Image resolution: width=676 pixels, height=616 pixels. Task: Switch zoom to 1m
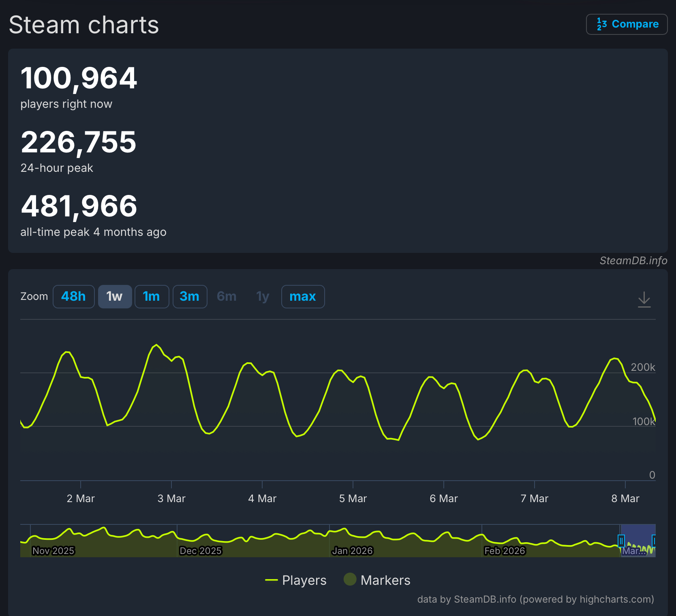[x=152, y=297]
